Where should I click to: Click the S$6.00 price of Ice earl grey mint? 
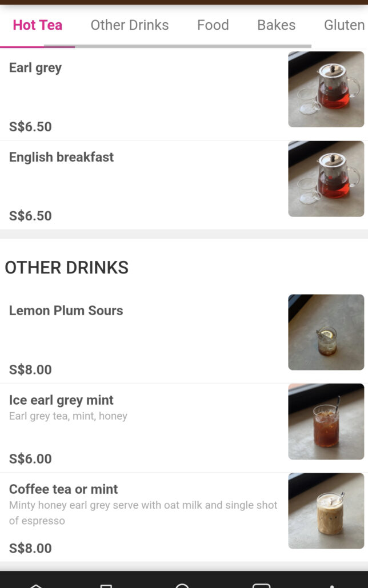(30, 458)
